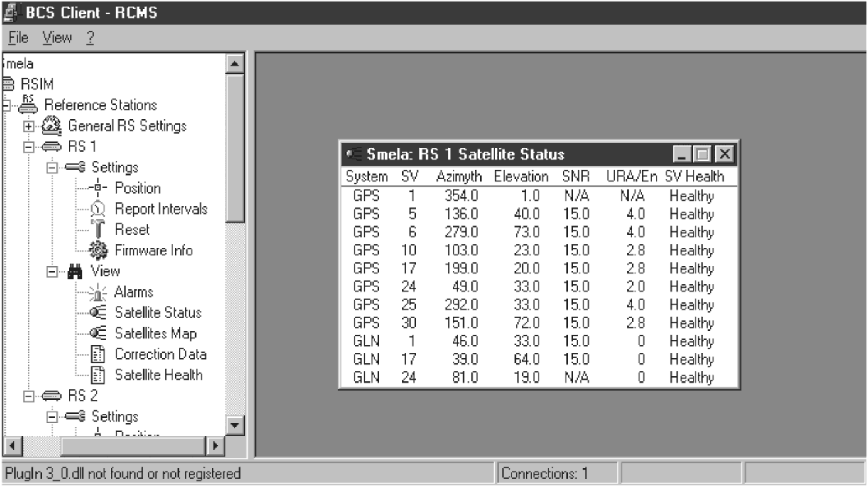This screenshot has width=868, height=487.
Task: Collapse the RS 2 Settings node
Action: [52, 417]
